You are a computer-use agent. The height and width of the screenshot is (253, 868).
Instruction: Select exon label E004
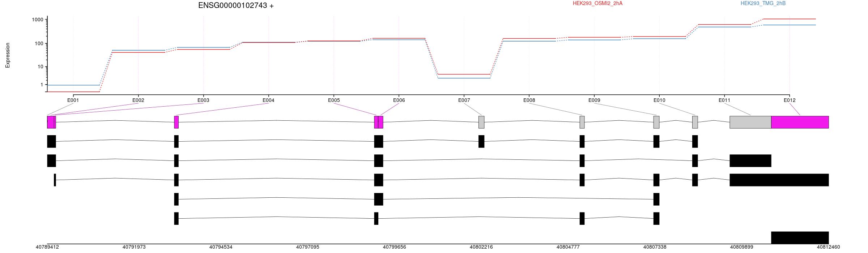click(268, 100)
